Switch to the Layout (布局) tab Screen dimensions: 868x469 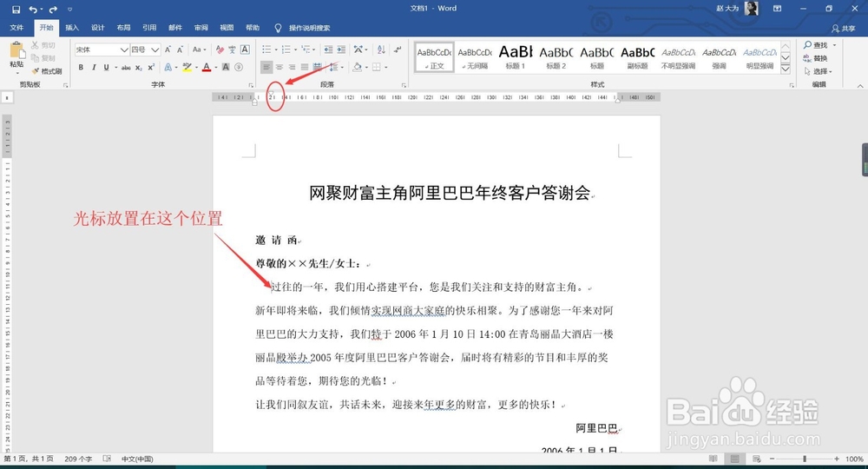pos(123,28)
